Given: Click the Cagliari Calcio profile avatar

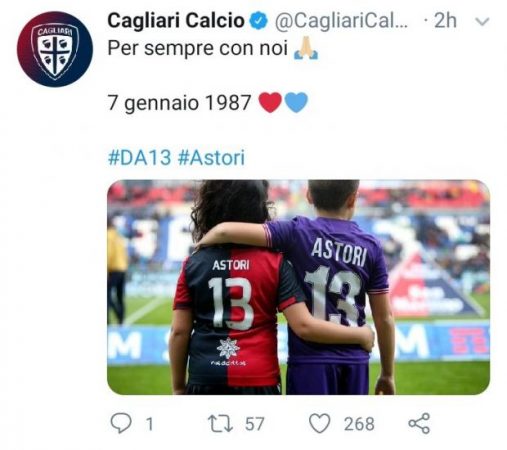Looking at the screenshot, I should (55, 49).
